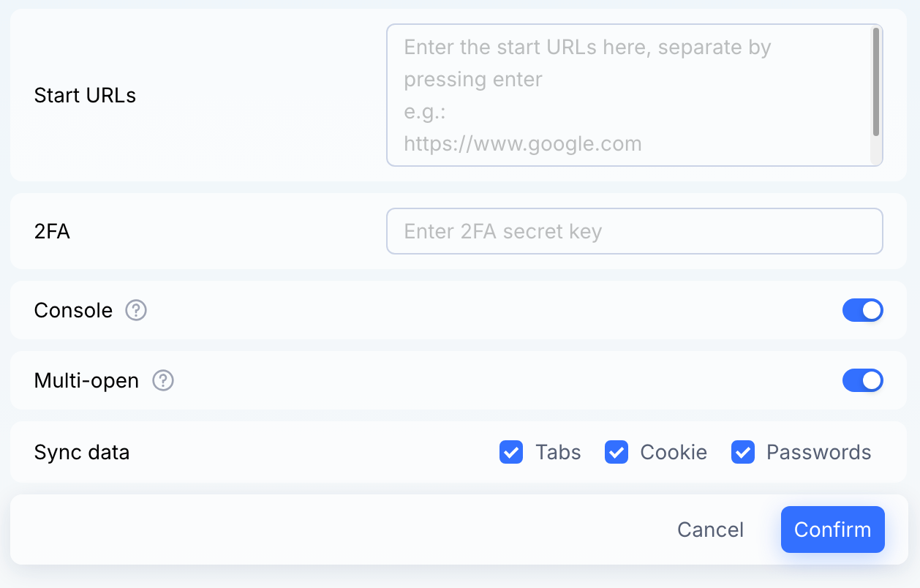Uncheck the Cookie sync checkbox
Viewport: 920px width, 588px height.
[617, 453]
